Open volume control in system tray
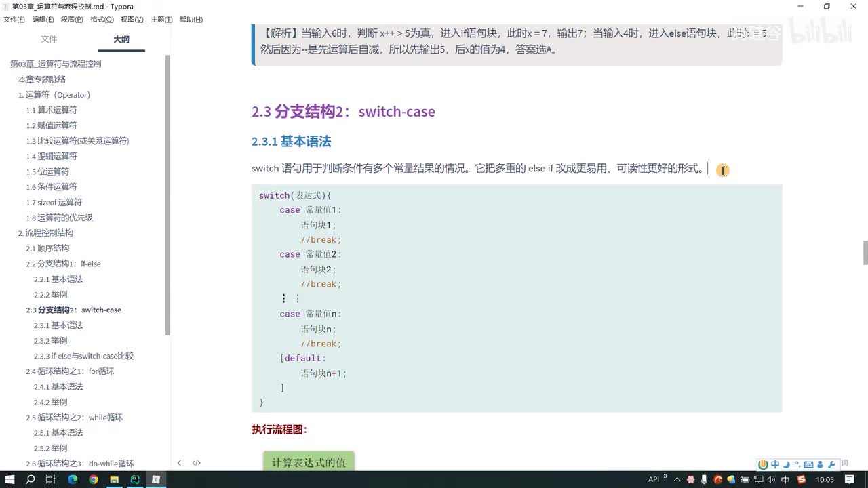868x488 pixels. 772,479
